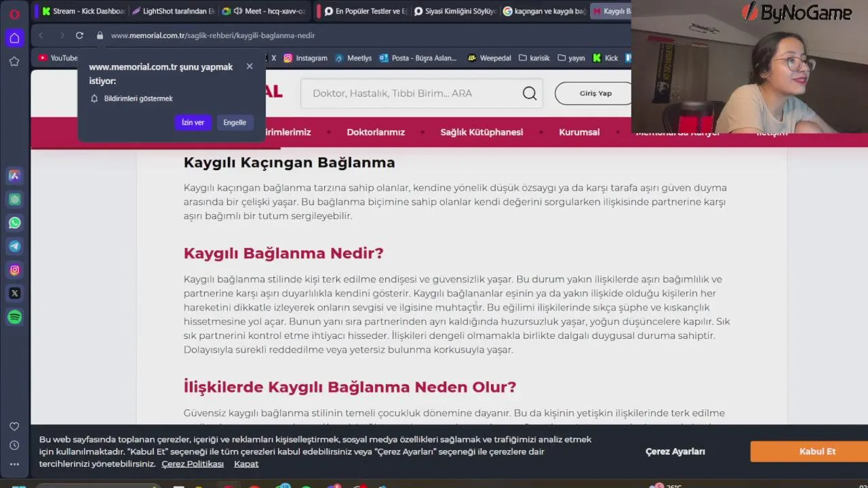
Task: Open the Kick bookmark
Action: point(606,58)
